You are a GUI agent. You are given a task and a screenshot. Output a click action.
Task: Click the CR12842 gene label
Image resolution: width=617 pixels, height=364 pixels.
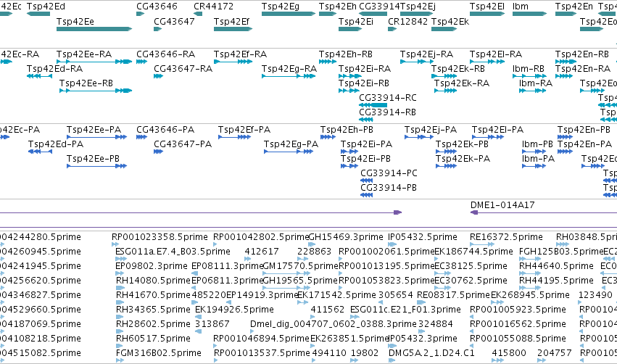point(407,22)
